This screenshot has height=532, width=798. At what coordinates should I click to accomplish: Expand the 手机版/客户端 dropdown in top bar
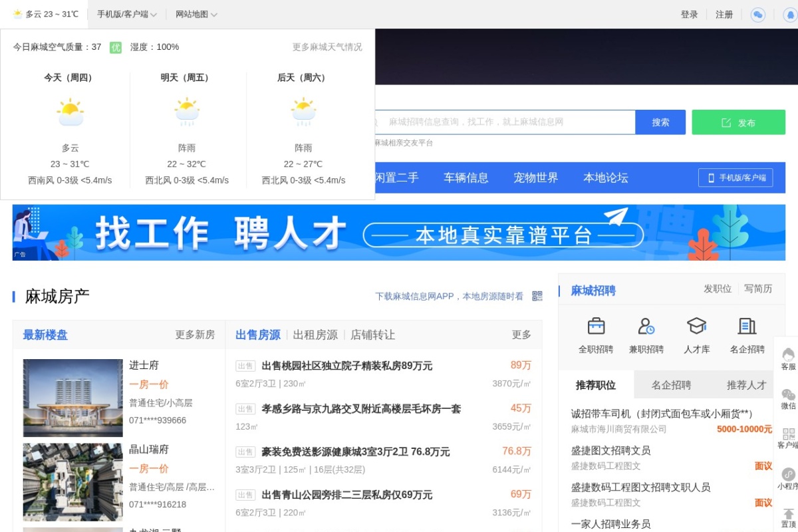[127, 14]
